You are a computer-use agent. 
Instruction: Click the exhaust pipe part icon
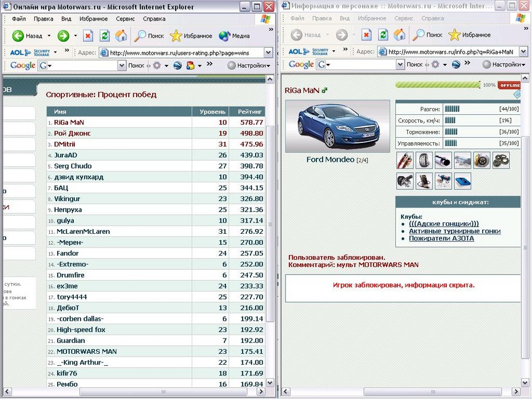[x=443, y=160]
